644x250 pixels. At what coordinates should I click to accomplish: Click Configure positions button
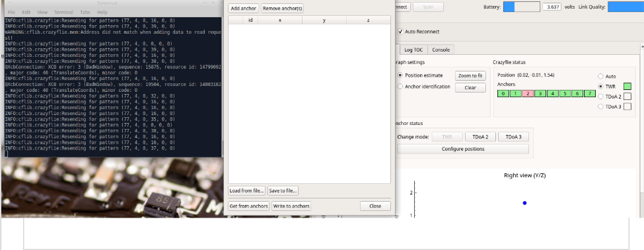463,149
